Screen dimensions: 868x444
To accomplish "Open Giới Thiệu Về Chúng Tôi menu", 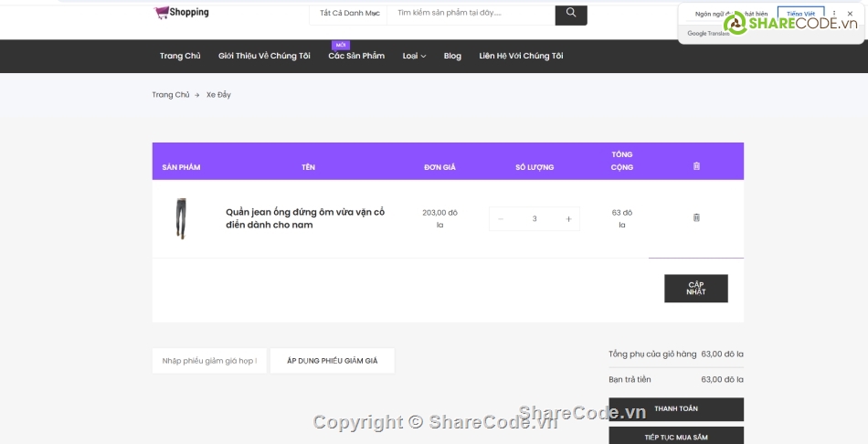I will point(264,56).
